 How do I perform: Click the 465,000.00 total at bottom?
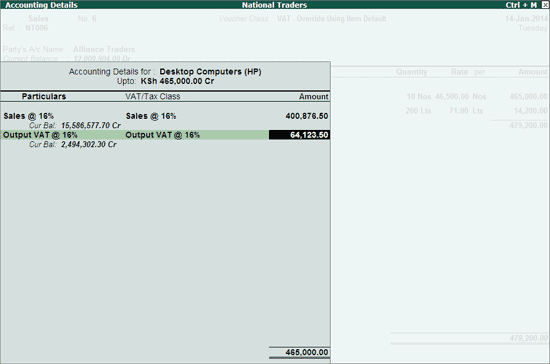pyautogui.click(x=307, y=352)
